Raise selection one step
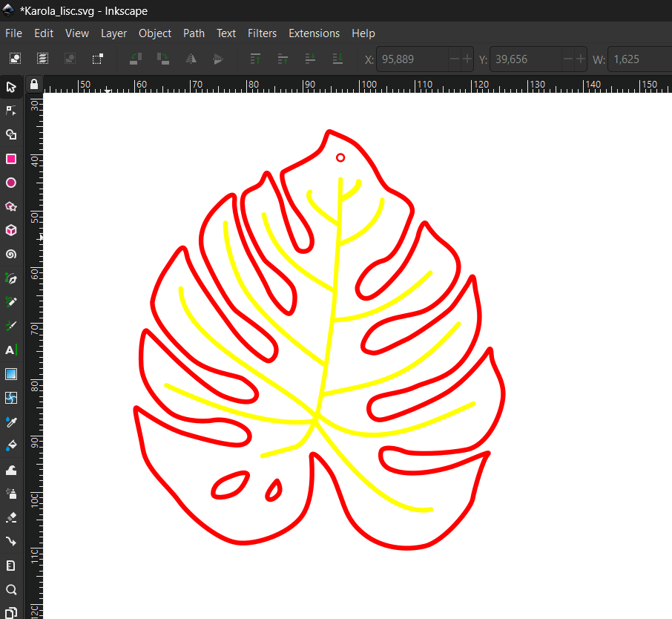Image resolution: width=672 pixels, height=619 pixels. coord(283,59)
